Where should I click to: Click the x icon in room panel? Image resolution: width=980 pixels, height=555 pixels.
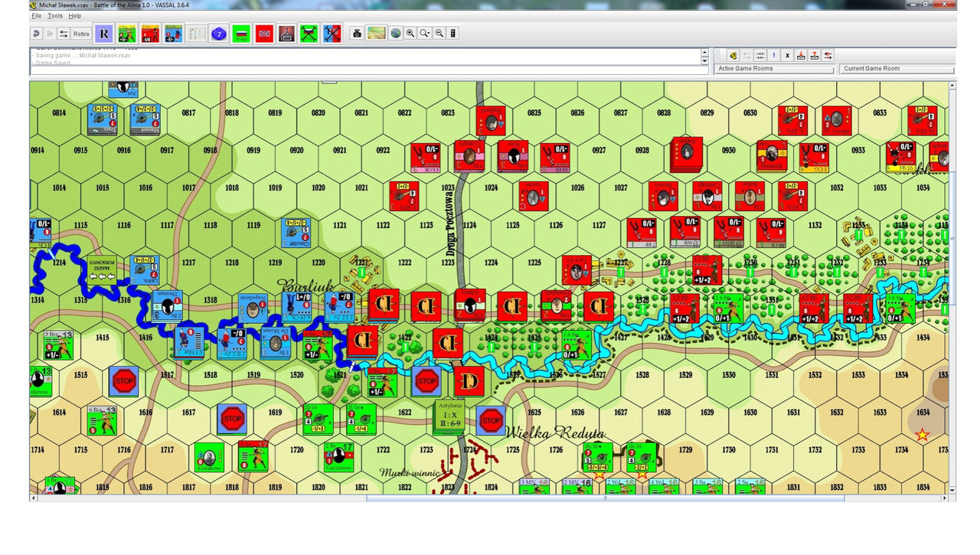(787, 55)
